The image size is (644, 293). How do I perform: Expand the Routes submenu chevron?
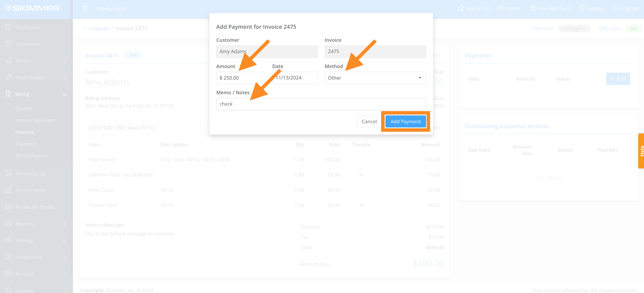coord(65,61)
